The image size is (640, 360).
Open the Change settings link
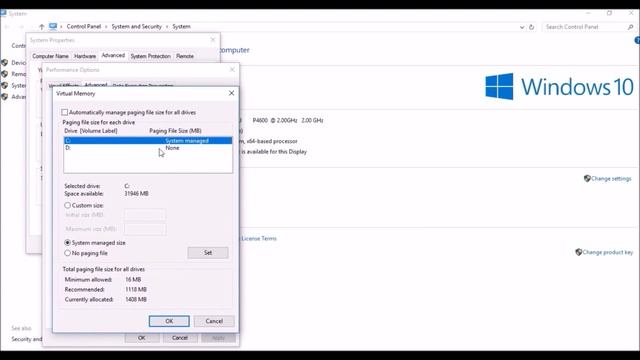click(611, 178)
